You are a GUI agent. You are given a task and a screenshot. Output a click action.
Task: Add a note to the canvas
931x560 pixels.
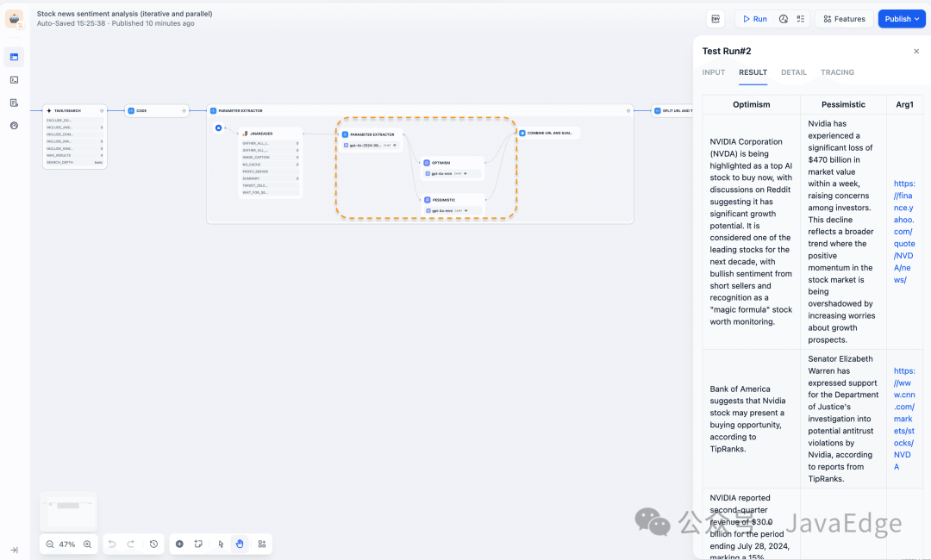pos(198,544)
